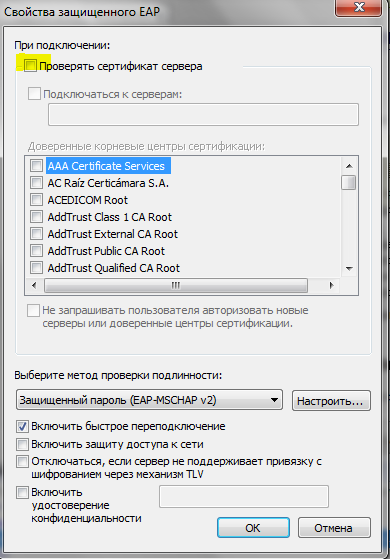Check AddTrust Qualified CA Root checkbox
Image resolution: width=390 pixels, height=559 pixels.
tap(36, 267)
